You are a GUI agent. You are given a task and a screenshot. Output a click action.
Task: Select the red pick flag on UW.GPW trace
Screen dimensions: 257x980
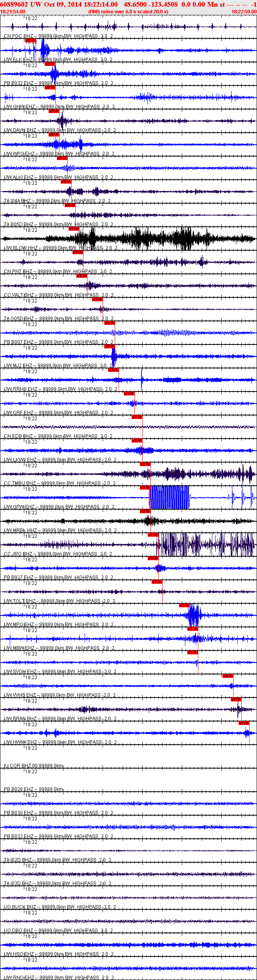coord(145,488)
